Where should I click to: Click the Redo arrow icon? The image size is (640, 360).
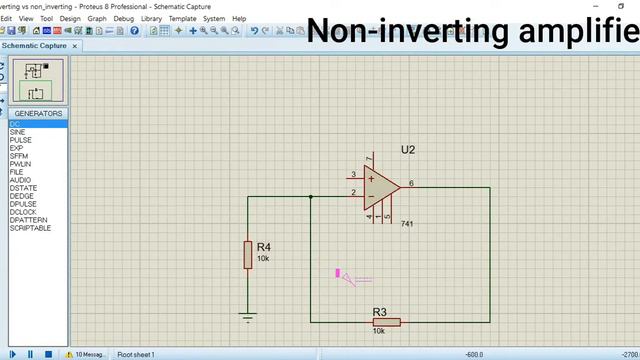tap(265, 31)
